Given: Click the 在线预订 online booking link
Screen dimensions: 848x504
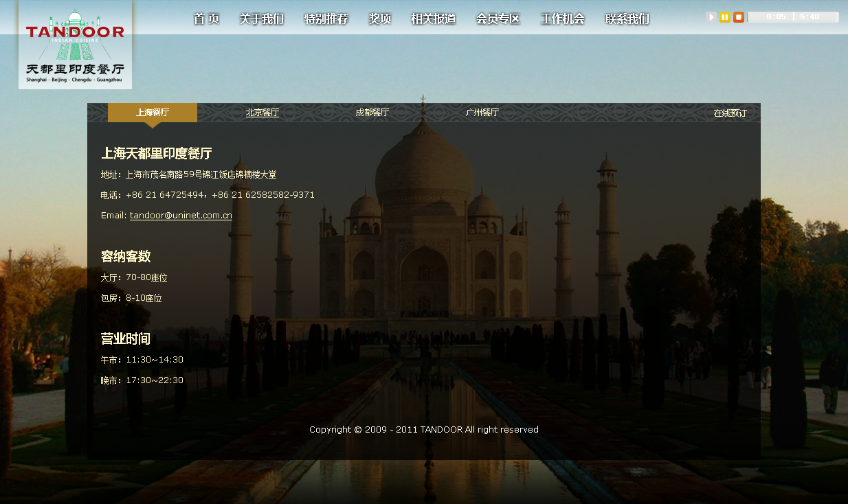Looking at the screenshot, I should click(x=730, y=113).
